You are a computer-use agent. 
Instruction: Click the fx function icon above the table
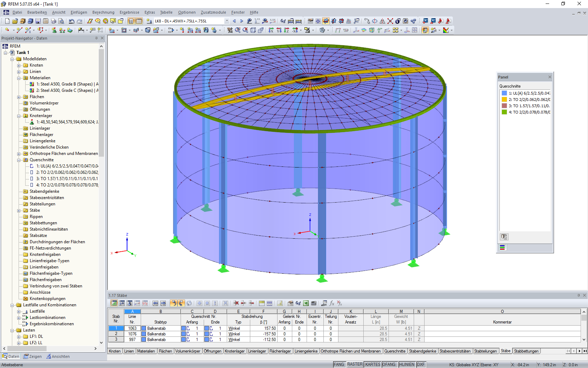(331, 304)
